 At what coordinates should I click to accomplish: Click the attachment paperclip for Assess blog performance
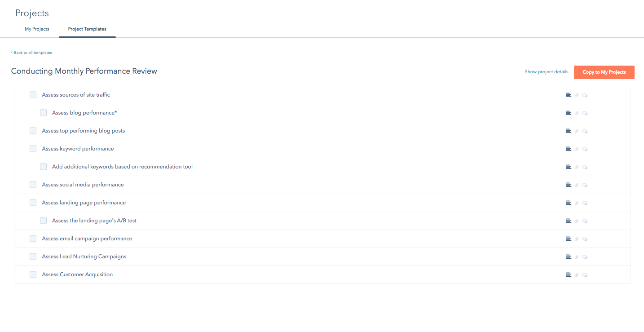point(577,113)
